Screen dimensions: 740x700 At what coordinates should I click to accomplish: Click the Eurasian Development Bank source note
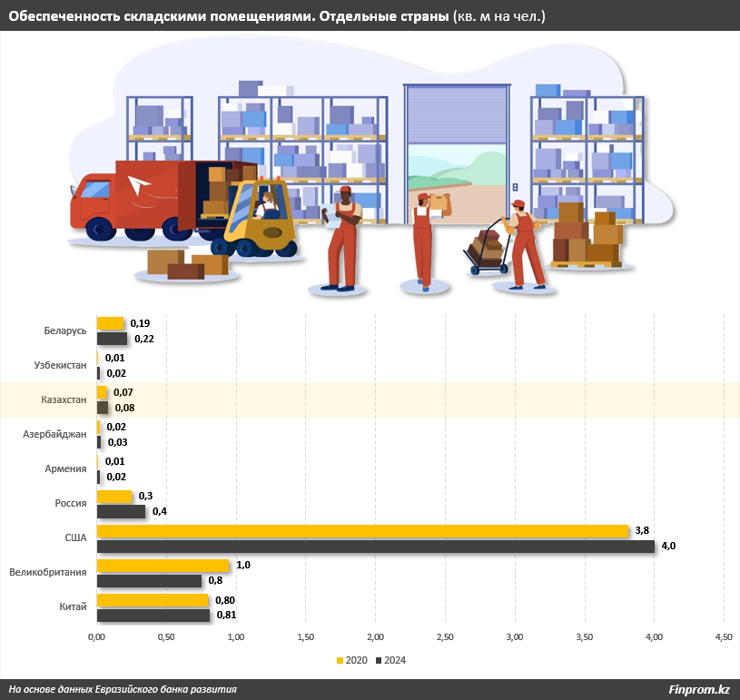pyautogui.click(x=123, y=689)
